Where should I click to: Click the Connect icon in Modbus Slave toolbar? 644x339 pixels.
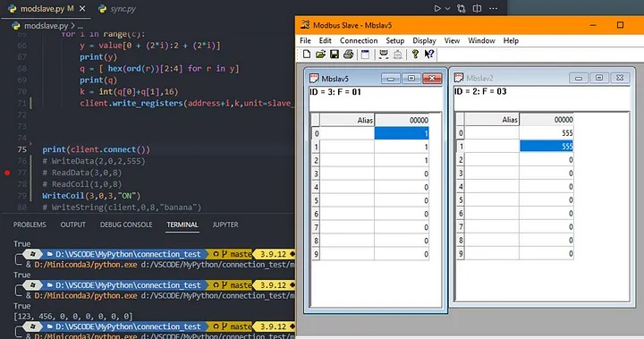384,55
